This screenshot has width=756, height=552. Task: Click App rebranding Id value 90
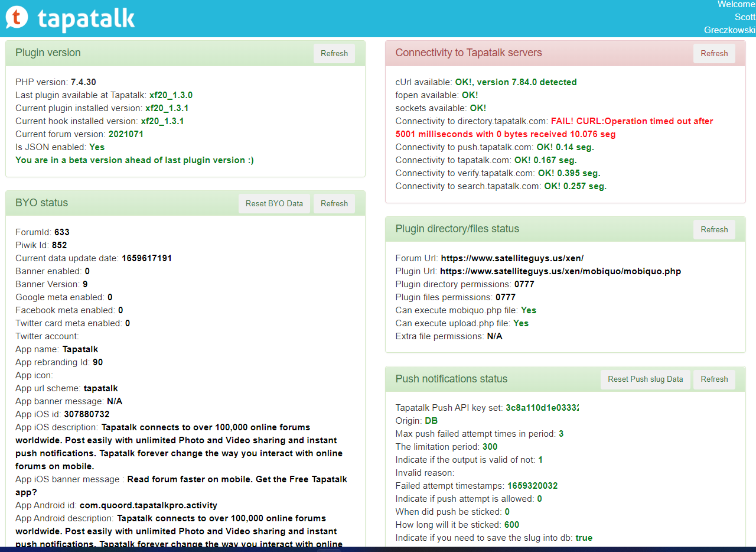[98, 362]
